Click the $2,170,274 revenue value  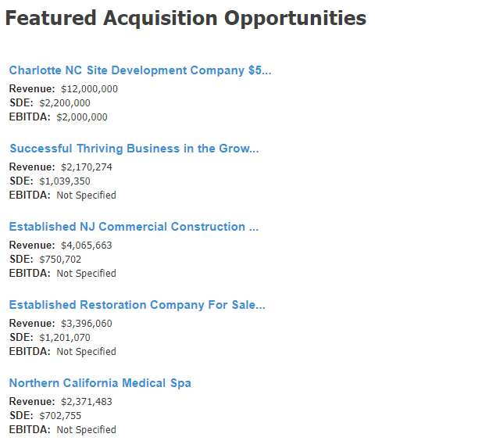tap(87, 167)
